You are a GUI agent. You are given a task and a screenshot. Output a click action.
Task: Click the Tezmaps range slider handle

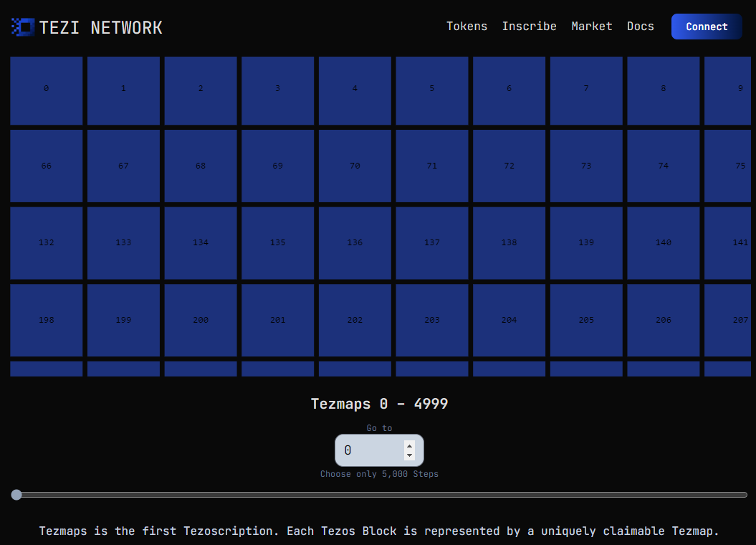tap(16, 495)
